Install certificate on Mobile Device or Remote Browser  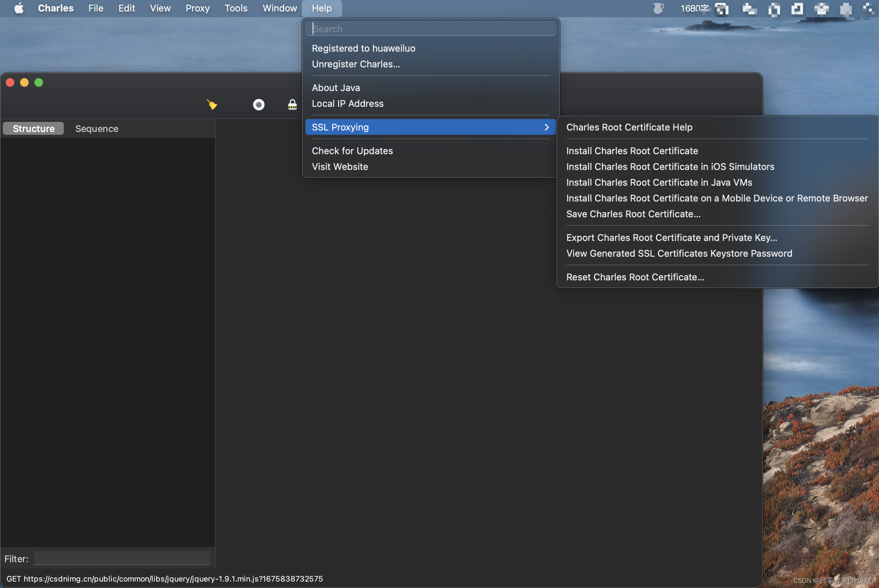(717, 198)
